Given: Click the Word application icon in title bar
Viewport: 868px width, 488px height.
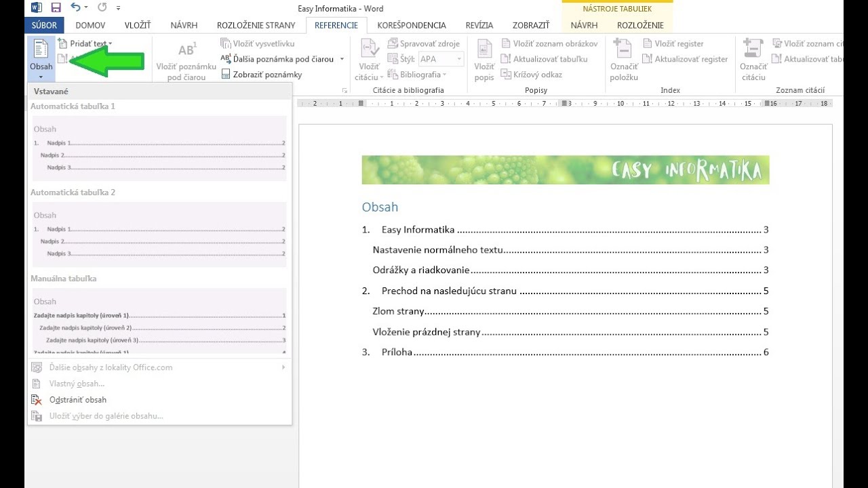Looking at the screenshot, I should 36,8.
